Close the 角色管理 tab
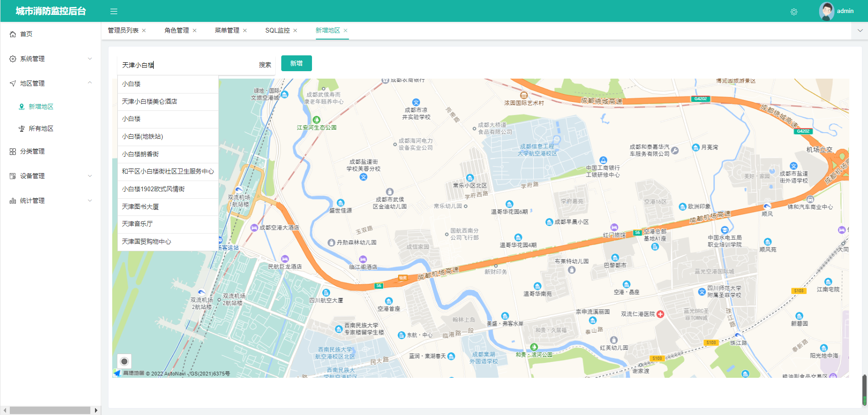Screen dimensions: 868x415 click(195, 30)
